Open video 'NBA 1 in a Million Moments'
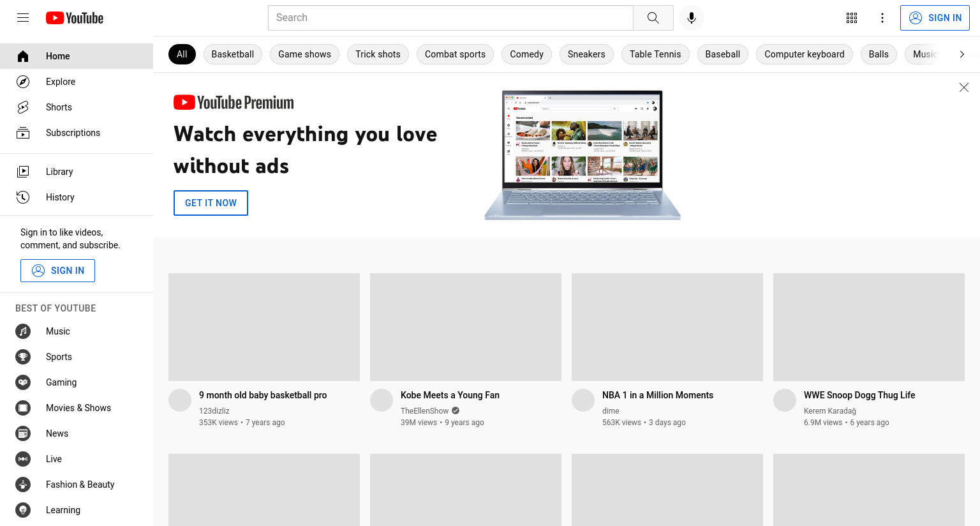Image resolution: width=980 pixels, height=526 pixels. [658, 395]
